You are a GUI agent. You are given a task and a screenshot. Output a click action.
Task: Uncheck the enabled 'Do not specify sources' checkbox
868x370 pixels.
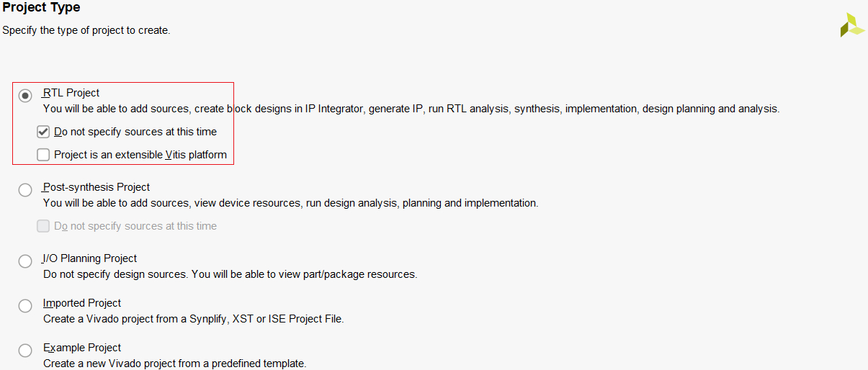(44, 132)
